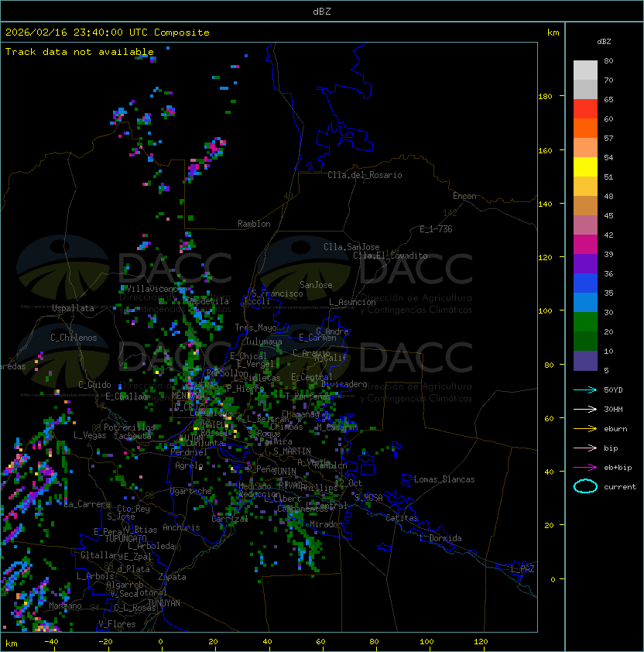Viewport: 644px width, 652px height.
Task: Click the C_Chilenos place label
Action: pos(74,338)
